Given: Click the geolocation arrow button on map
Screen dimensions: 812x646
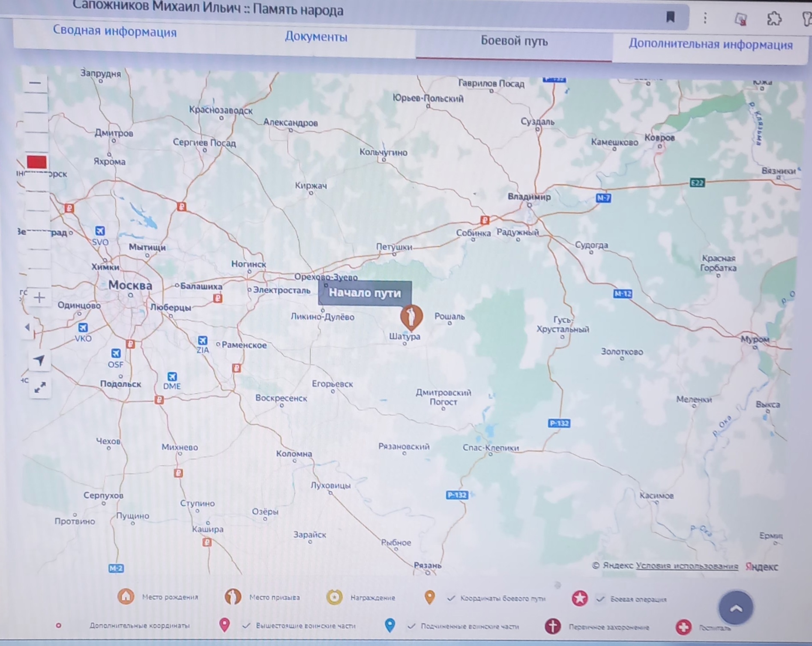Looking at the screenshot, I should click(x=39, y=360).
